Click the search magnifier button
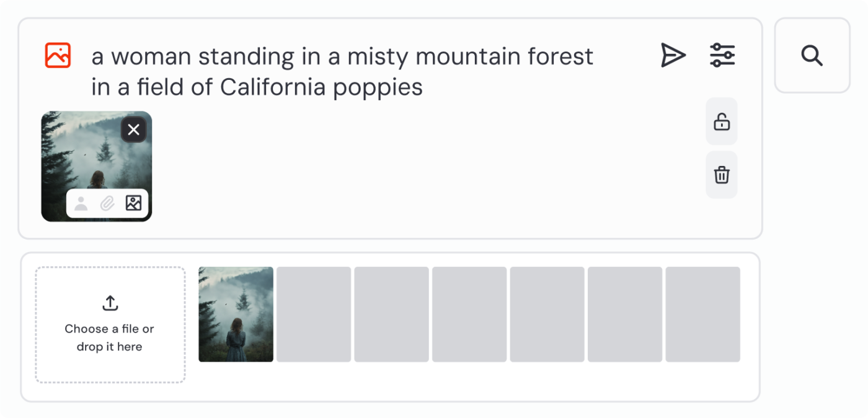The width and height of the screenshot is (868, 418). pyautogui.click(x=812, y=56)
